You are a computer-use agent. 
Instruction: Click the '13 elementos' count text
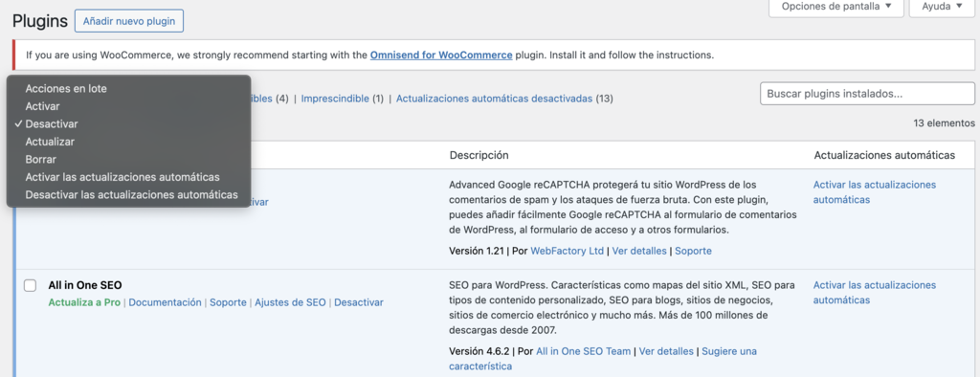point(944,123)
